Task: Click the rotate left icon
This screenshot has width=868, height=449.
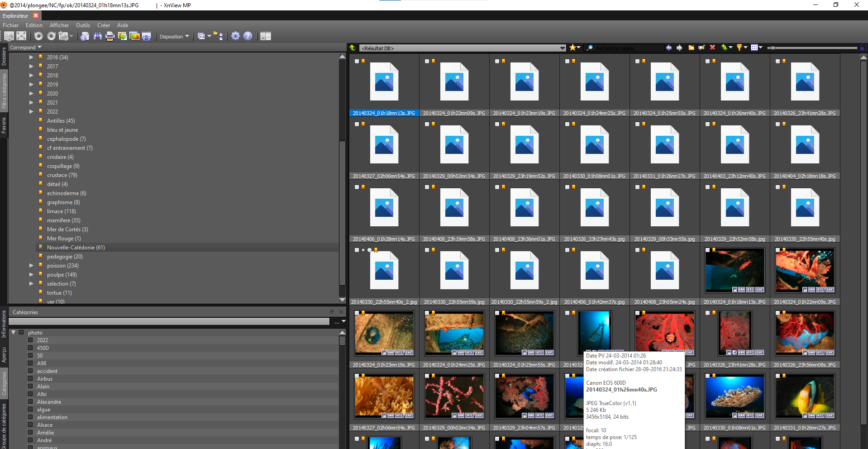Action: (38, 36)
